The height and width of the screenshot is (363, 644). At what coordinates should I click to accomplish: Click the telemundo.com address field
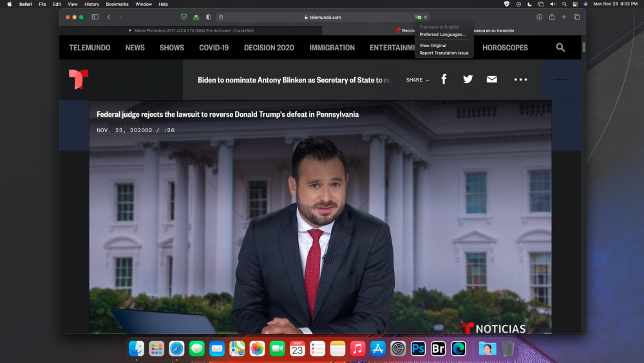323,17
